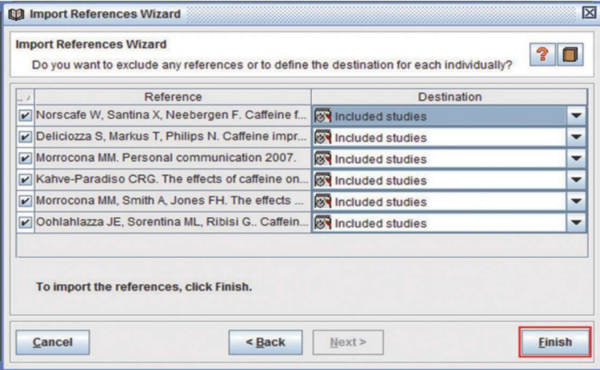The width and height of the screenshot is (600, 370).
Task: Go to the previous step with Back
Action: pyautogui.click(x=265, y=342)
